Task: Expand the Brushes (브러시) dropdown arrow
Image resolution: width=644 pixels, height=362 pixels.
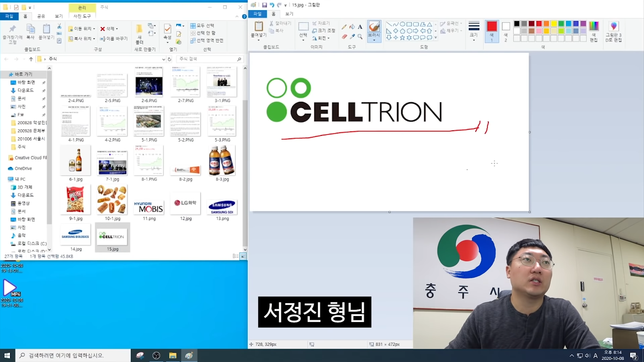Action: pos(374,40)
